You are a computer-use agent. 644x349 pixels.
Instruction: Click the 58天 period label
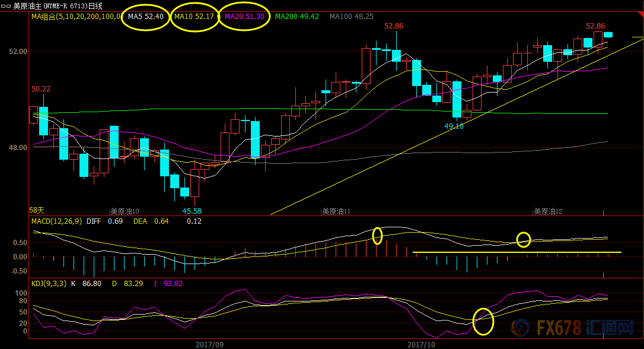(x=37, y=210)
